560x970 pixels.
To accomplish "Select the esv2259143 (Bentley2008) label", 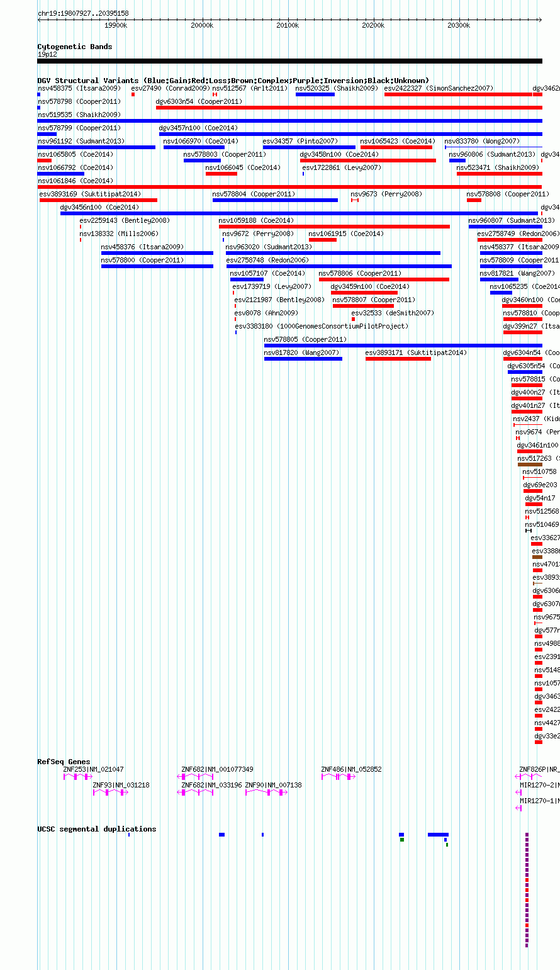I will 125,220.
